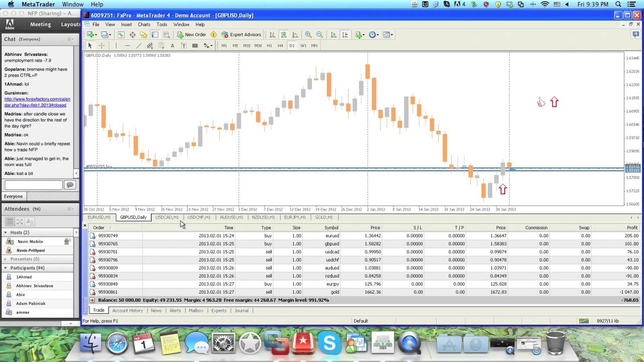
Task: Open the Strategy Tester icon
Action: point(166,35)
